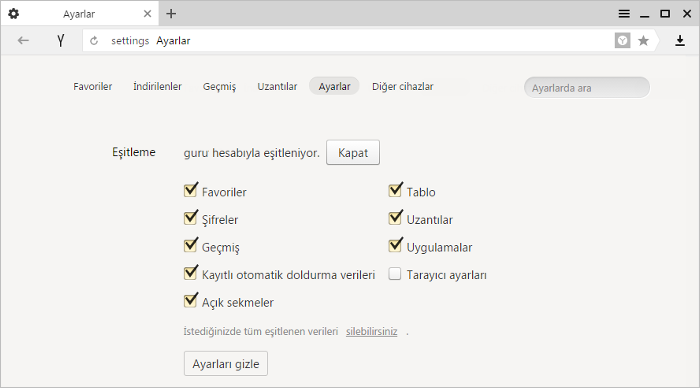Open downloads via the download arrow icon

[679, 41]
